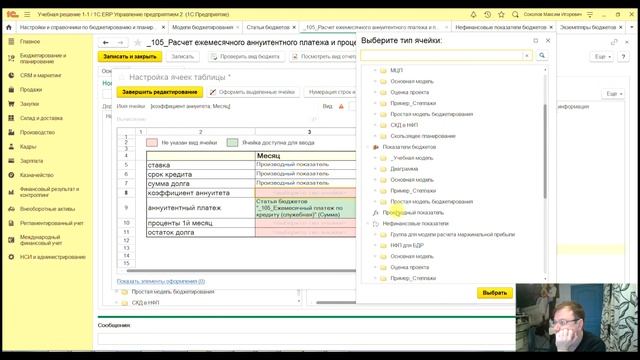Expand the СКД и НФП folder in dialog

tap(375, 125)
